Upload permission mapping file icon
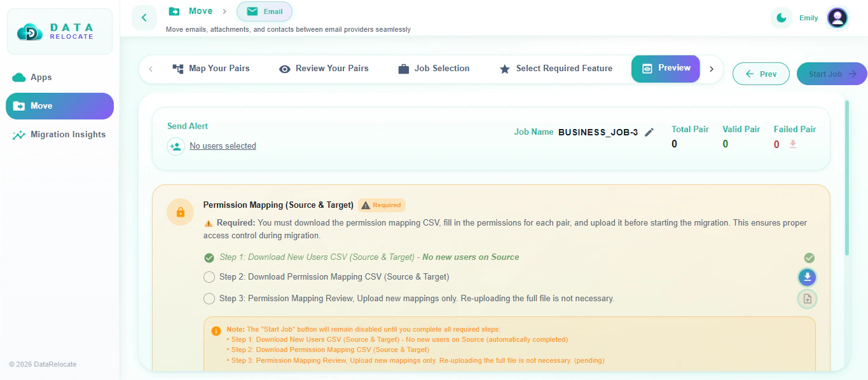This screenshot has height=380, width=868. 807,299
